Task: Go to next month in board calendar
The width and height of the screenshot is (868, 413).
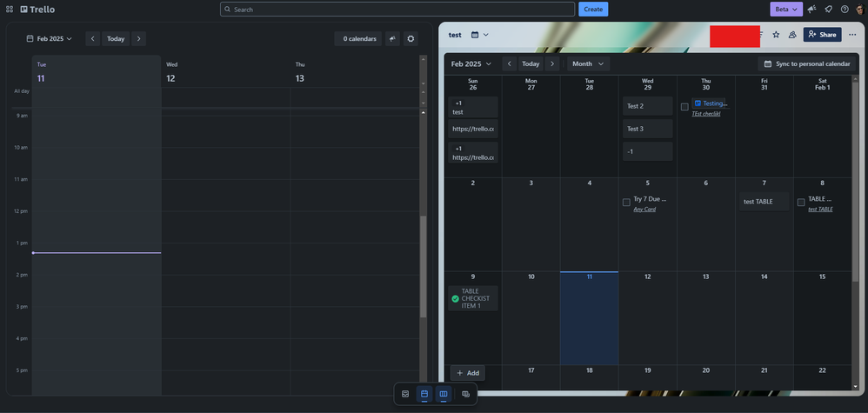Action: click(x=551, y=63)
